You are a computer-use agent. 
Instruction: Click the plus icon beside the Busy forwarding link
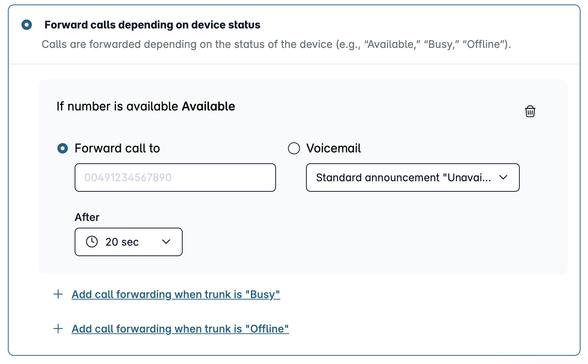point(58,294)
